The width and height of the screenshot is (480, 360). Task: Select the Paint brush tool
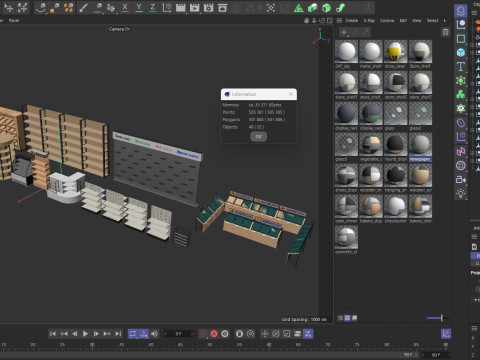83,7
